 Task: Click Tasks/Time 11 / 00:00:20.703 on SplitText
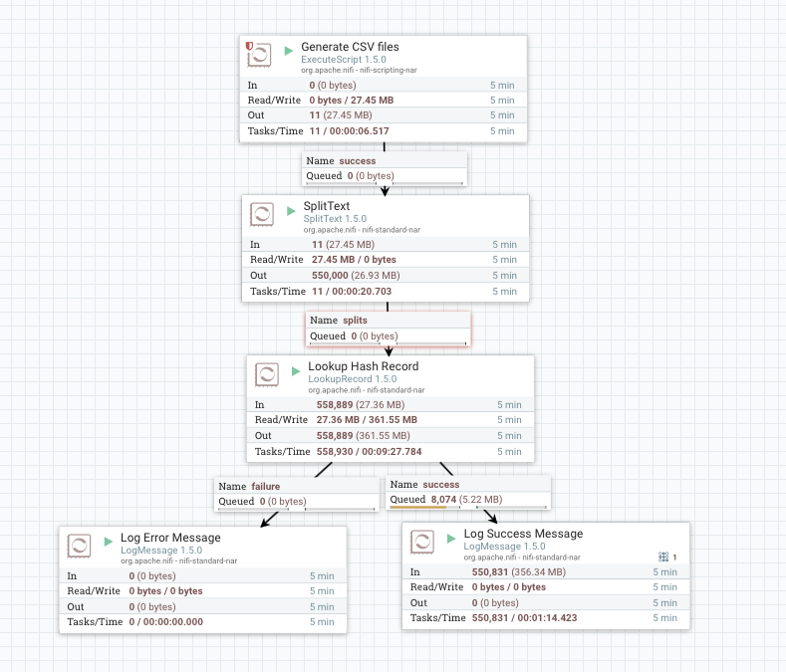point(386,291)
